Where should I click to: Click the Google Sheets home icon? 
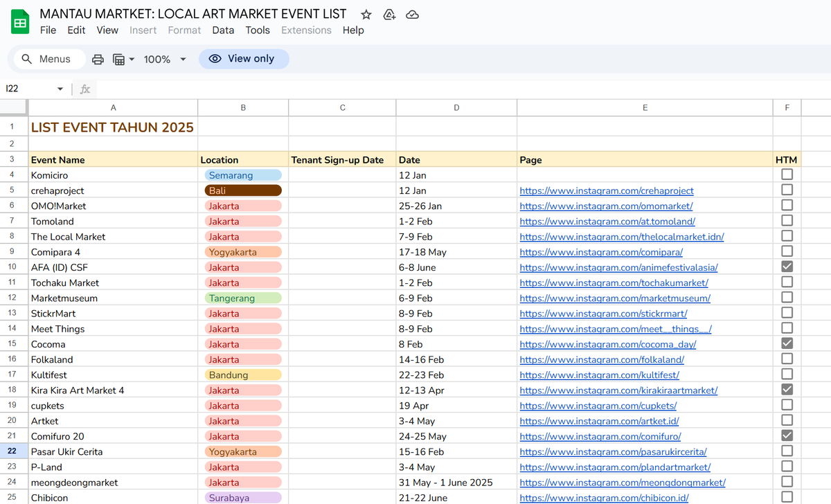tap(20, 21)
